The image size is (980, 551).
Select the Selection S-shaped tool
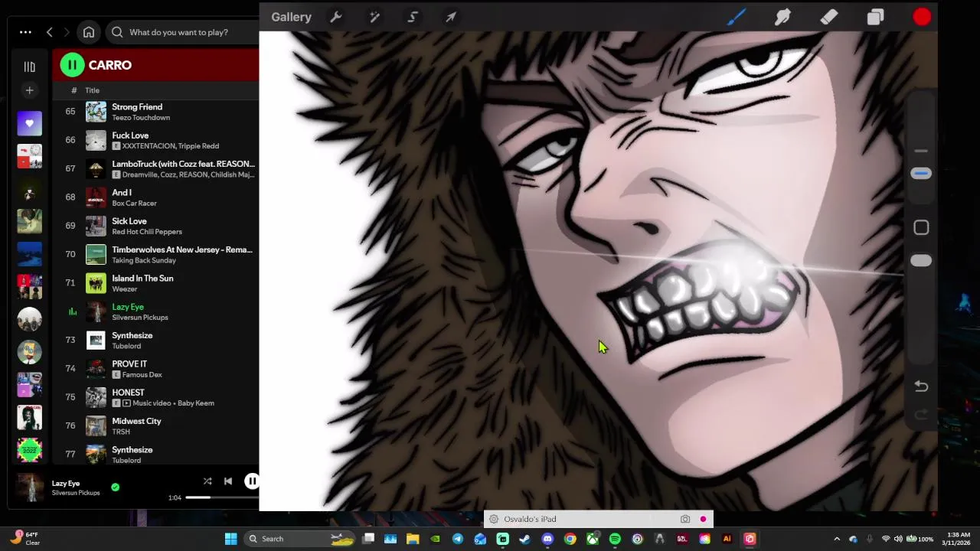pyautogui.click(x=413, y=17)
